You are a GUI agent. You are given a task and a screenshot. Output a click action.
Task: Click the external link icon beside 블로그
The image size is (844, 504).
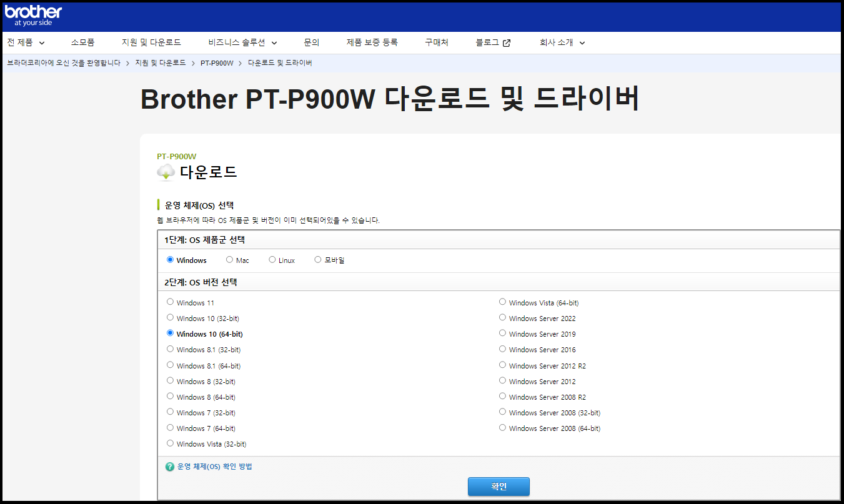pos(507,42)
